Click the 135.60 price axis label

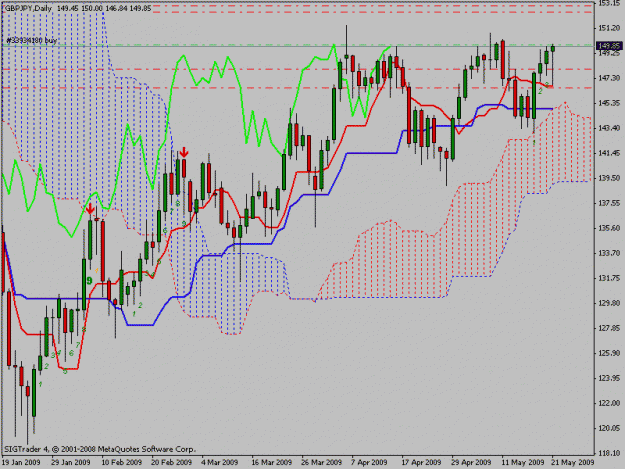click(x=609, y=228)
